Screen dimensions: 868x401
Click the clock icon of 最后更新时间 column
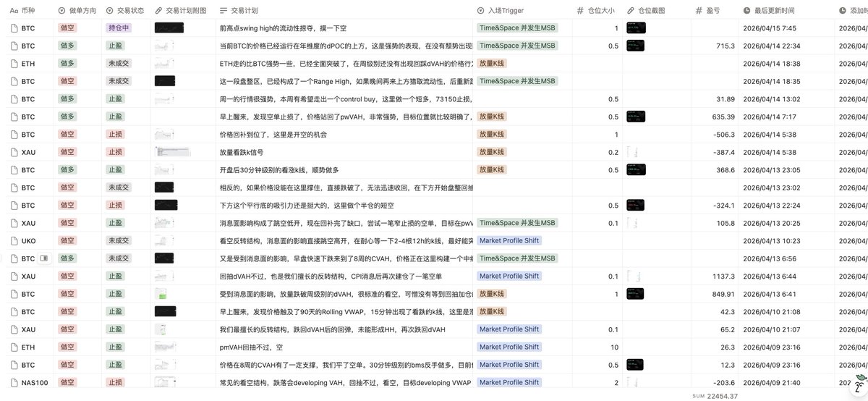tap(747, 11)
